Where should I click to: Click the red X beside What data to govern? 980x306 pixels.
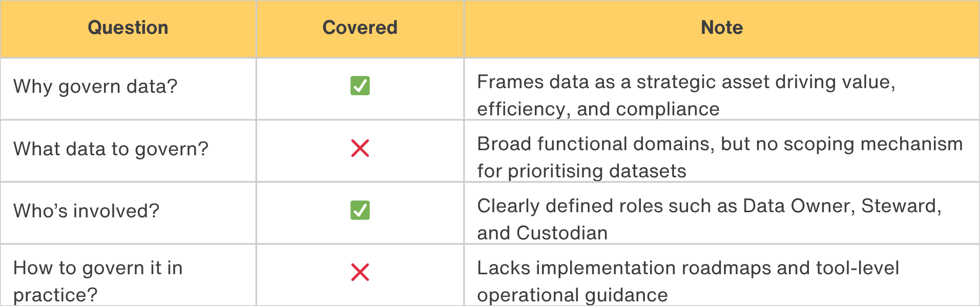click(360, 149)
